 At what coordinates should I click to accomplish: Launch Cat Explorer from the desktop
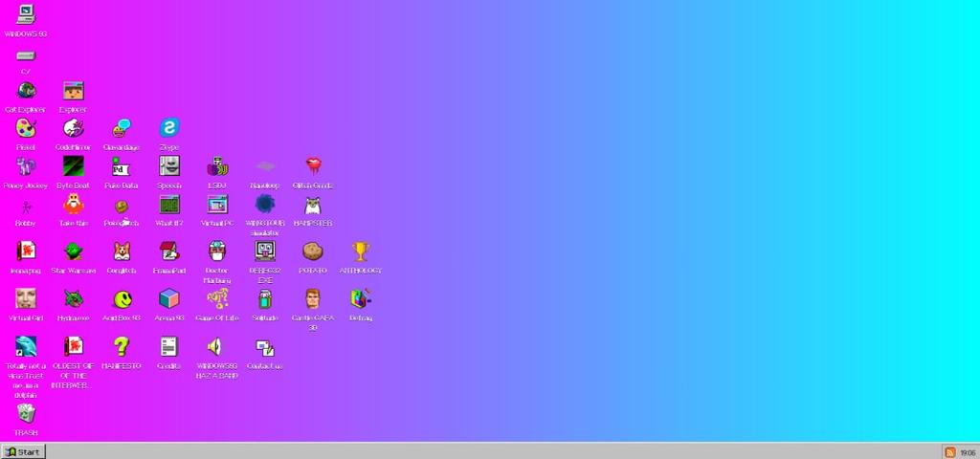pyautogui.click(x=26, y=91)
